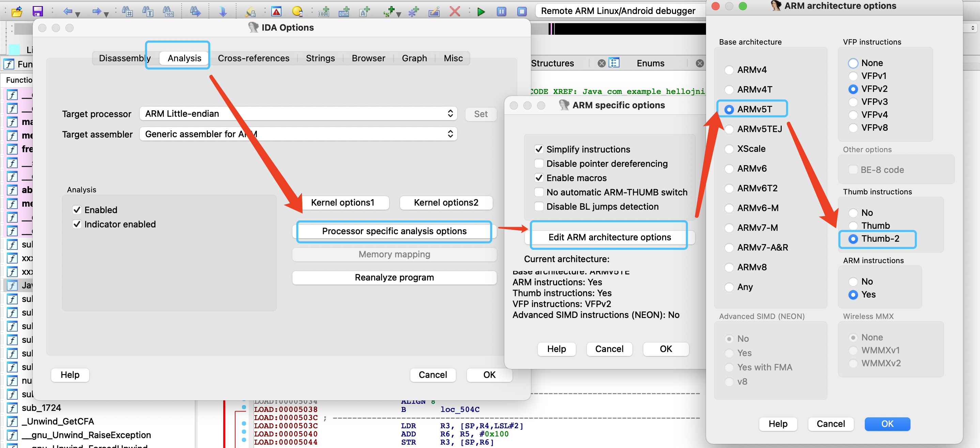Open the Enums view tab
980x448 pixels.
click(x=650, y=63)
